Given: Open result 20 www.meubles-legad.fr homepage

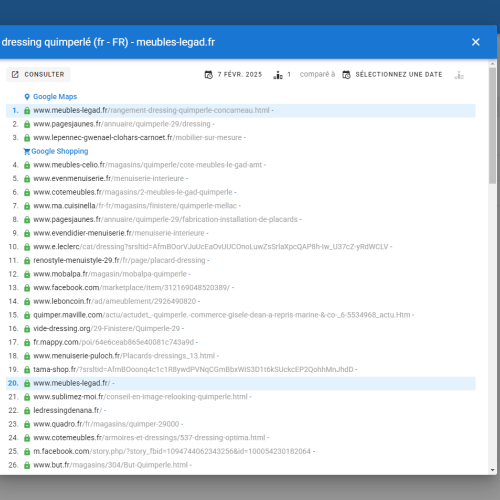Looking at the screenshot, I should coord(72,383).
